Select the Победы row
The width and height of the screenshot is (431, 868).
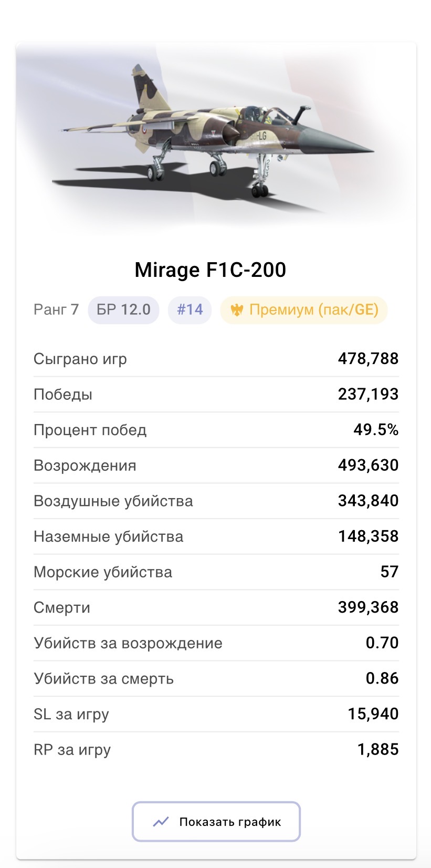[216, 394]
